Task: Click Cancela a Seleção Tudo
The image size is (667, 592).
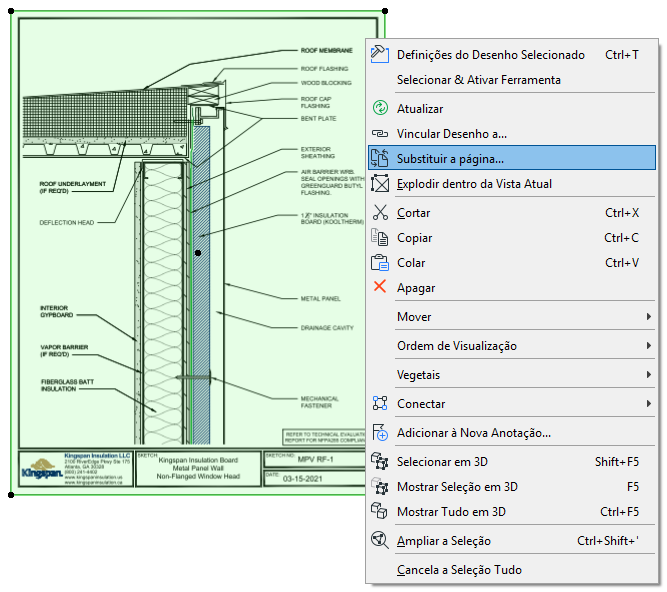Action: coord(459,570)
